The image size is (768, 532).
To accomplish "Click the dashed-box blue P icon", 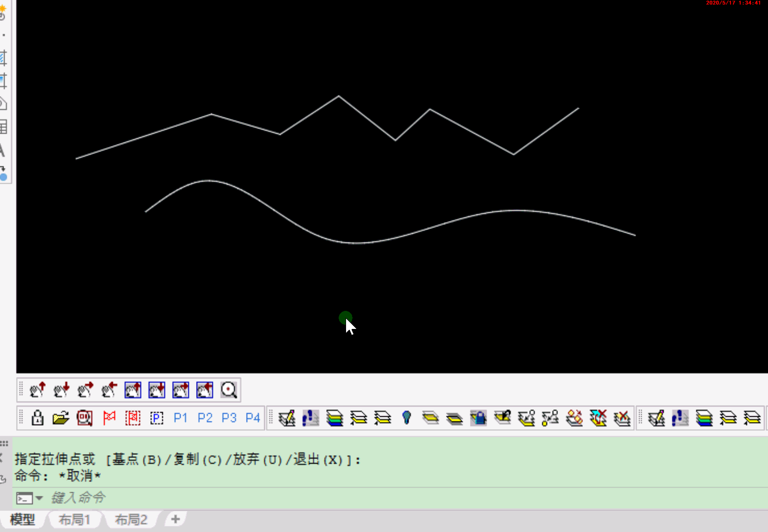I will [157, 418].
